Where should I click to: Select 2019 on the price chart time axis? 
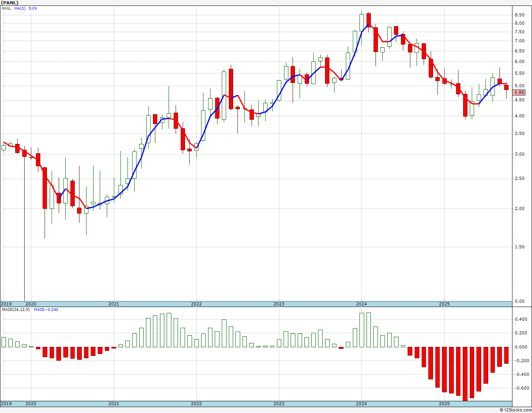tap(6, 304)
